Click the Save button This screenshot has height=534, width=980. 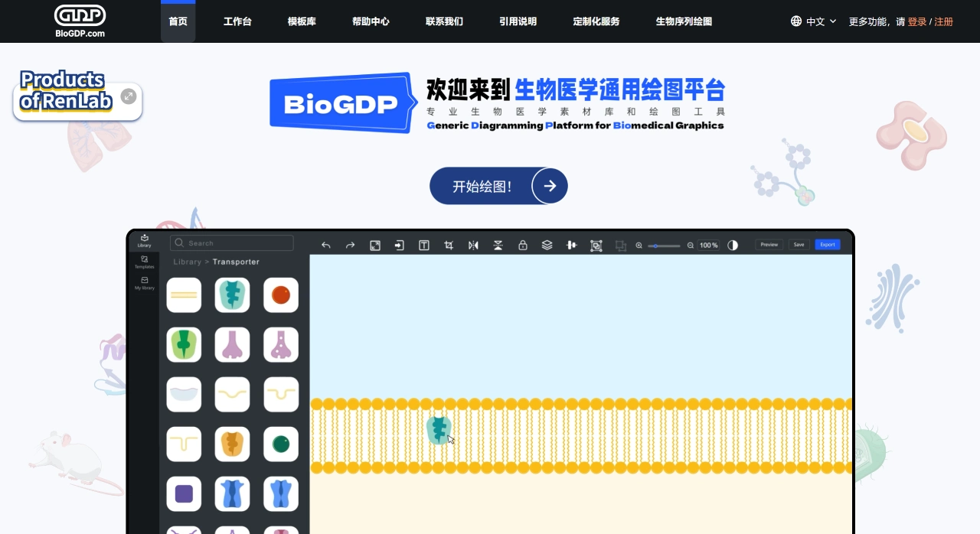(x=799, y=245)
